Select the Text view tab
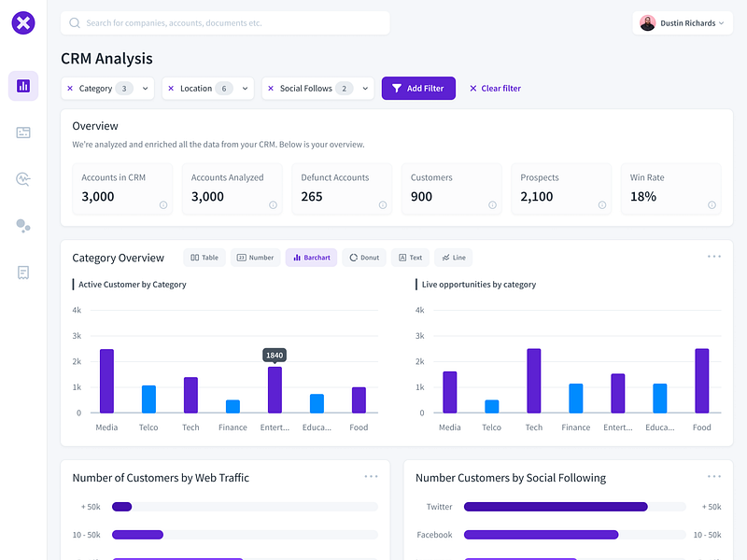Image resolution: width=747 pixels, height=560 pixels. click(410, 257)
